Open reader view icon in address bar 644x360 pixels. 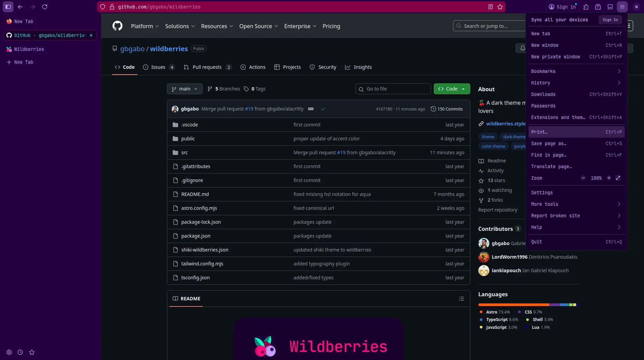coord(490,7)
